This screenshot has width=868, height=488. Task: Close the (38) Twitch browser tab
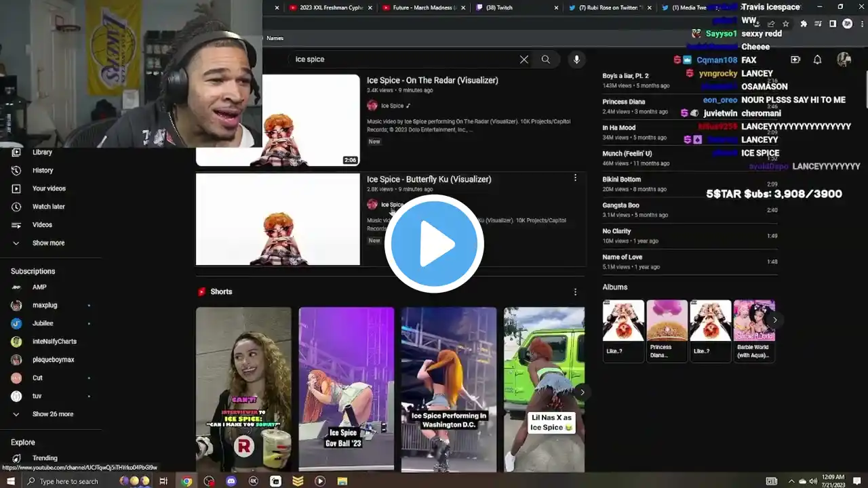[x=556, y=7]
